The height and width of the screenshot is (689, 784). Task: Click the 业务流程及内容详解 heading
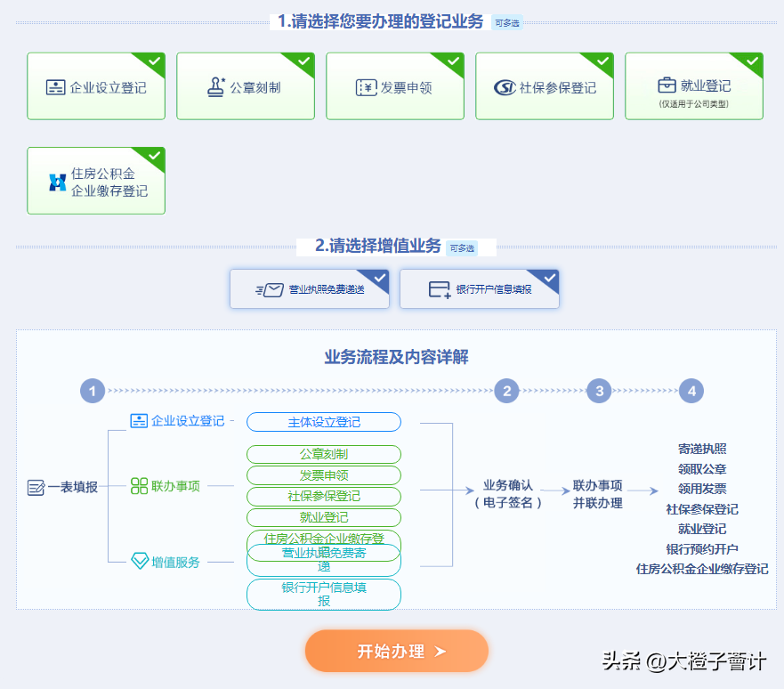pyautogui.click(x=397, y=357)
